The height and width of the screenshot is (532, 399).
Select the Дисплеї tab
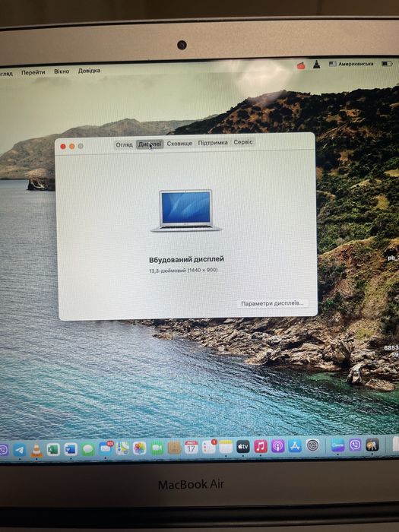[150, 144]
